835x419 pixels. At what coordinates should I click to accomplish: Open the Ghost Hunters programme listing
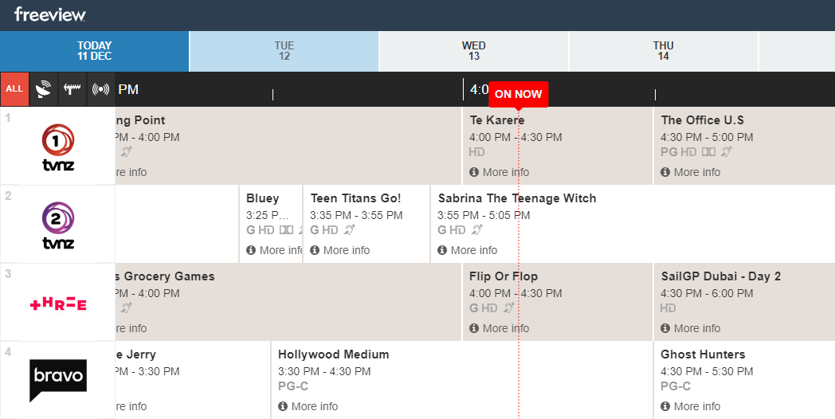[702, 355]
